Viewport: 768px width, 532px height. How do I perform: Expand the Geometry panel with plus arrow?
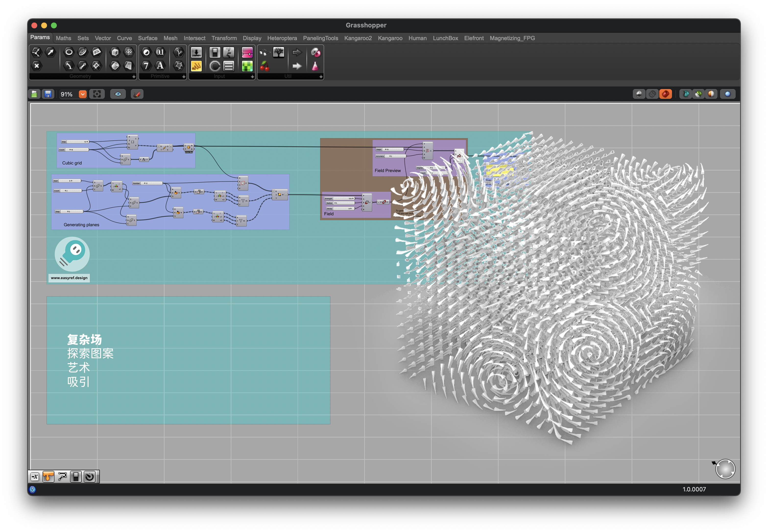point(134,77)
